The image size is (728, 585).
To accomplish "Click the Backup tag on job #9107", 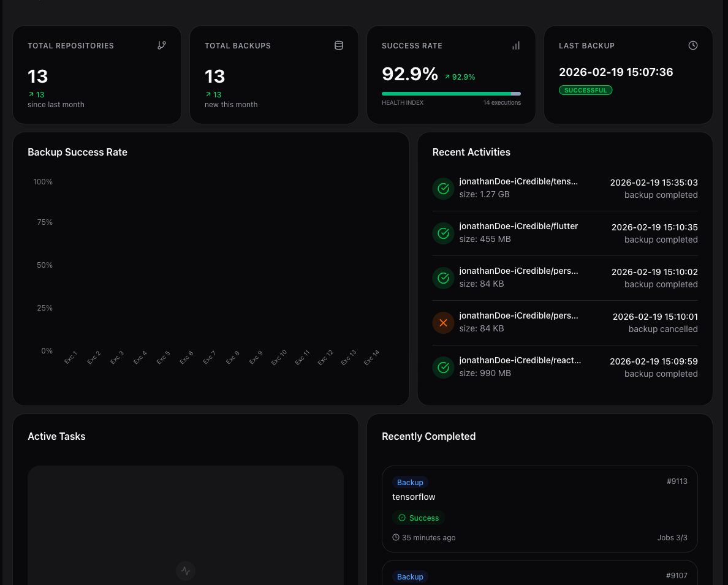I will pyautogui.click(x=410, y=576).
